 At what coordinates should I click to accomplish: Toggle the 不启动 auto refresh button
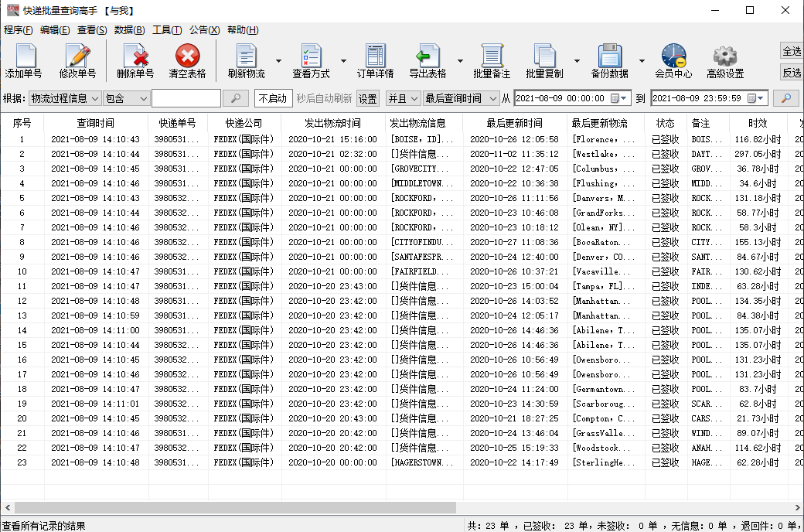[x=273, y=98]
